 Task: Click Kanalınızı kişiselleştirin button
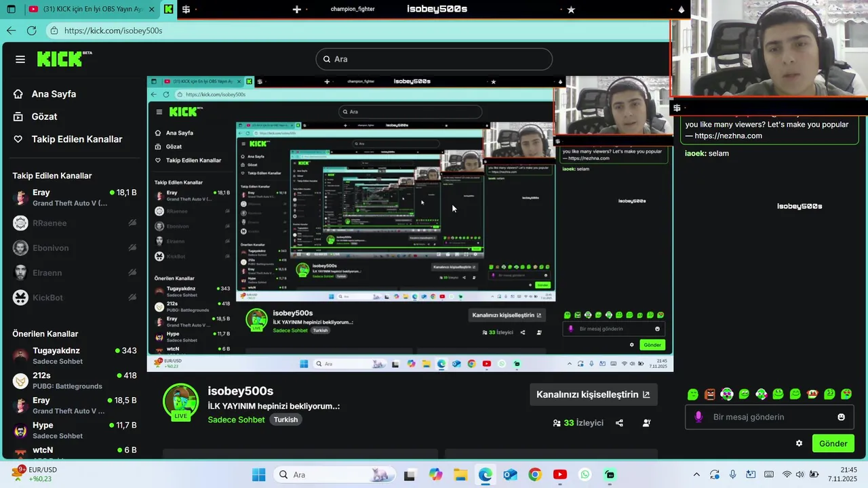click(x=593, y=394)
